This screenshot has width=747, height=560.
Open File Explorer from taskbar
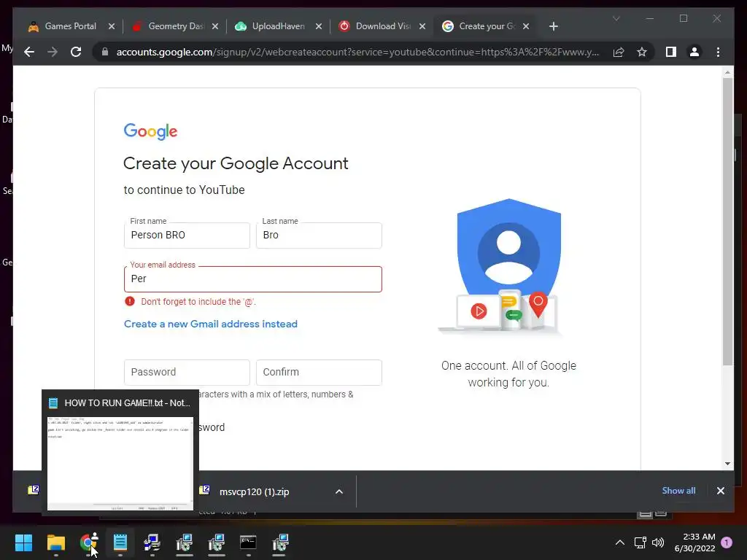coord(55,542)
